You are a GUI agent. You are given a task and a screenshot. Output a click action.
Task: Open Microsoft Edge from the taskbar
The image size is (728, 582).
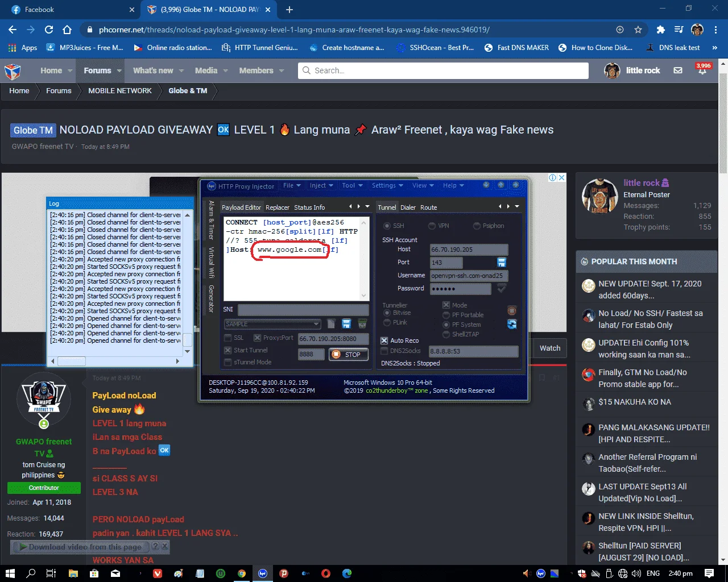(347, 573)
